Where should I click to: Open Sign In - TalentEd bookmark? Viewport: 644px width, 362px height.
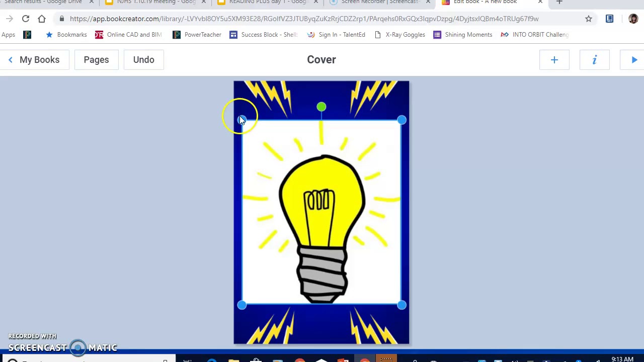pos(336,35)
